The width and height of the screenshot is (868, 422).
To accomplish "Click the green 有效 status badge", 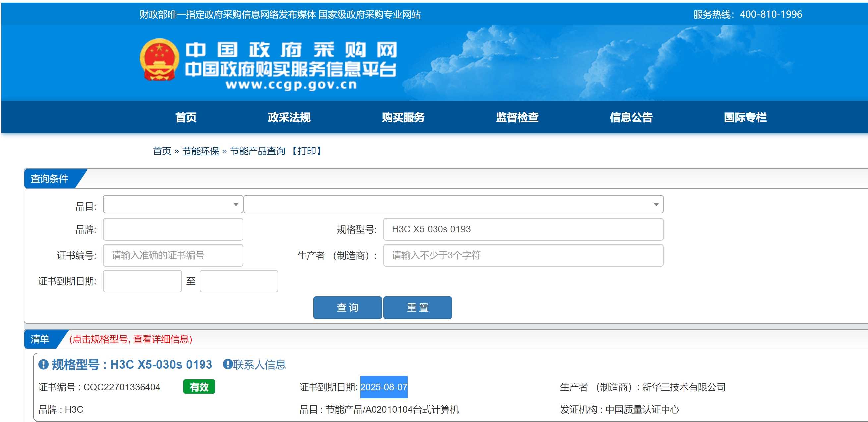I will pyautogui.click(x=199, y=387).
